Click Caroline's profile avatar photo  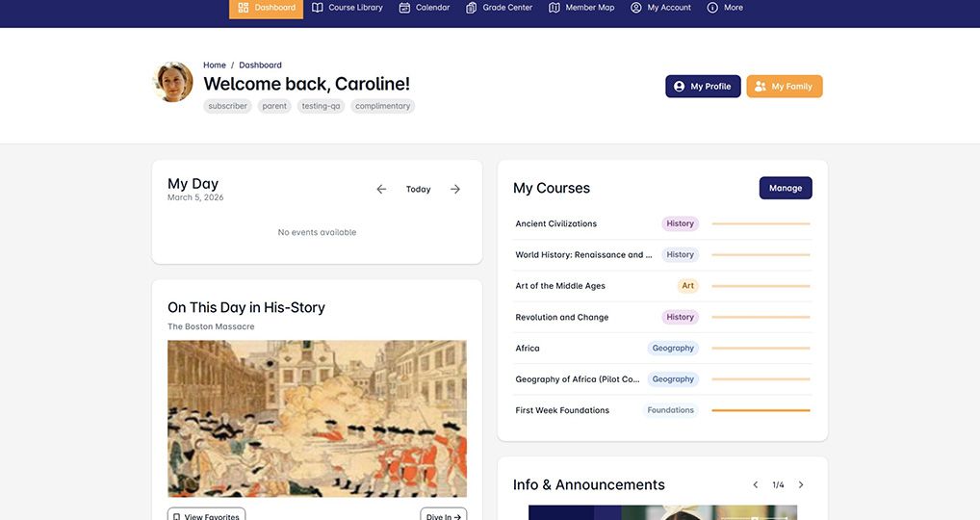(x=173, y=83)
